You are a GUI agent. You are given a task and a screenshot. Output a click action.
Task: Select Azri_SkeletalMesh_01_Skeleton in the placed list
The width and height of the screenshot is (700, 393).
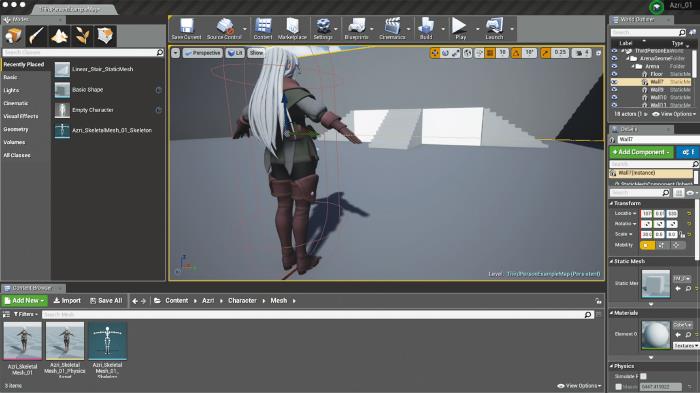108,130
